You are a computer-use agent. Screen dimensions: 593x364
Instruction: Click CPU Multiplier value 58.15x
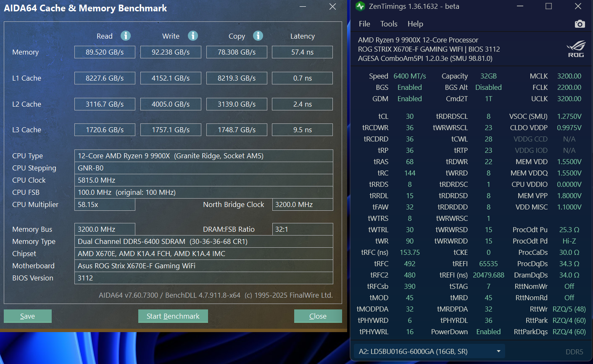pyautogui.click(x=105, y=204)
